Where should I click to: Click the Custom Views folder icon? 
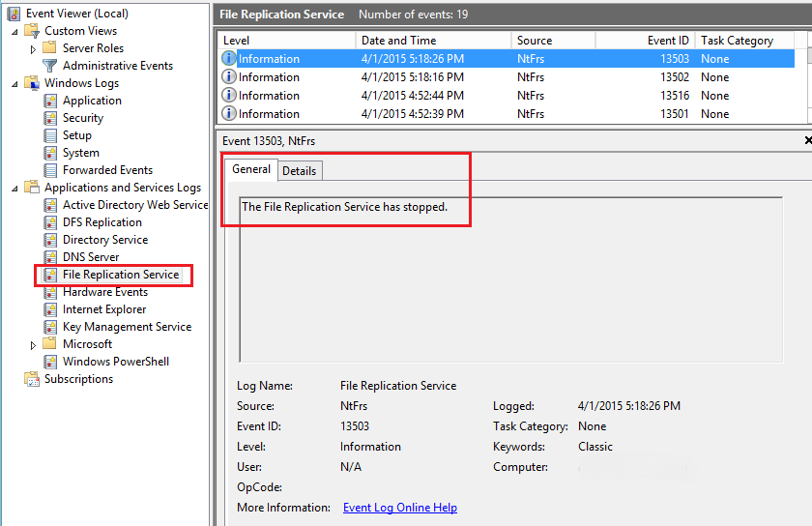[32, 31]
